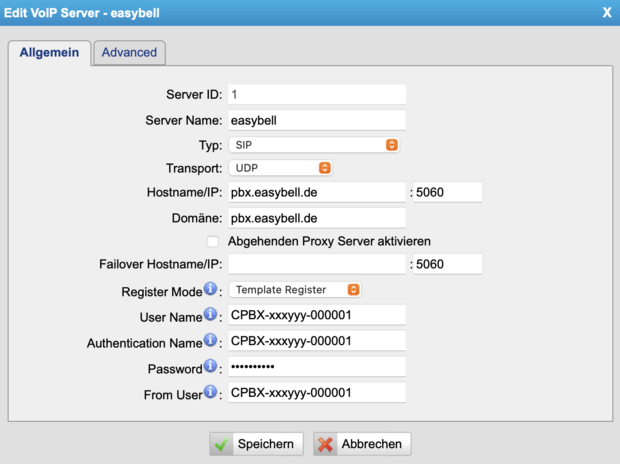Click info icon next to Register Mode
Screen dimensions: 620x464
pyautogui.click(x=211, y=289)
